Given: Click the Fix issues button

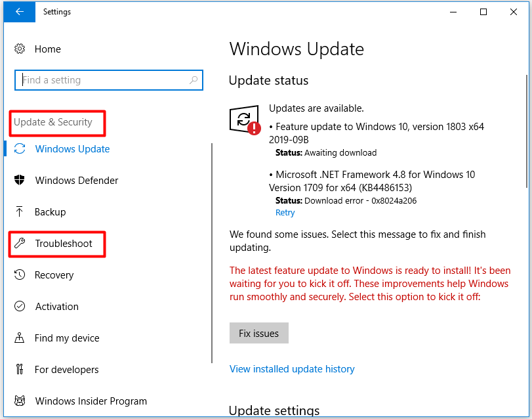Looking at the screenshot, I should [x=259, y=333].
